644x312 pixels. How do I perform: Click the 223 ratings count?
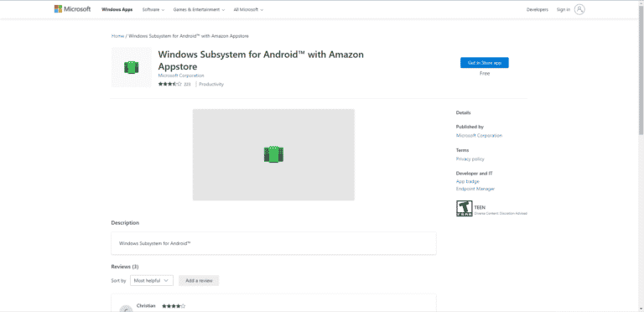click(x=187, y=84)
